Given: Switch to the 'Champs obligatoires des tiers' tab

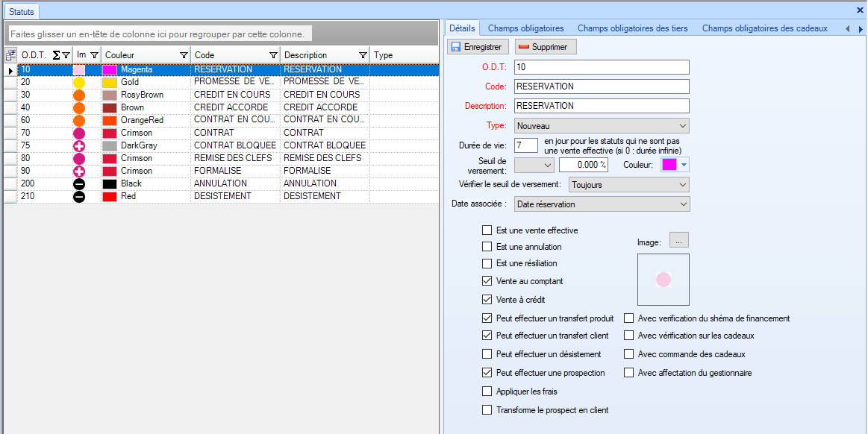Looking at the screenshot, I should click(x=632, y=28).
